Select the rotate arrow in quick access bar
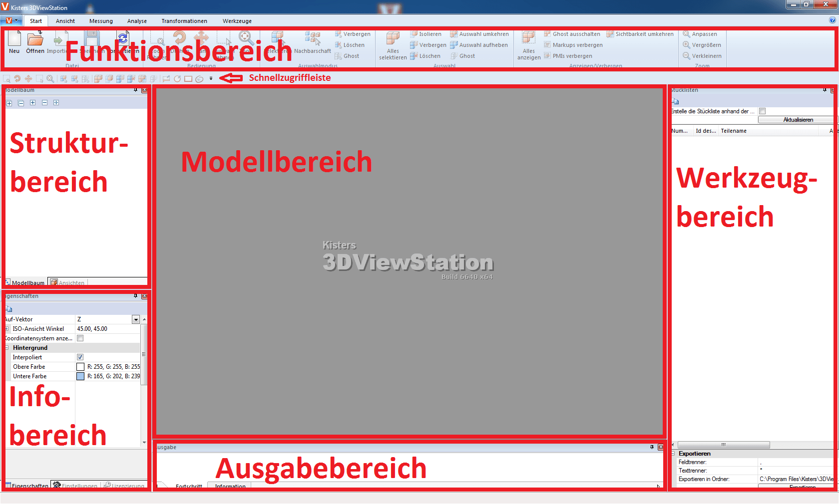Image resolution: width=839 pixels, height=504 pixels. tap(17, 79)
